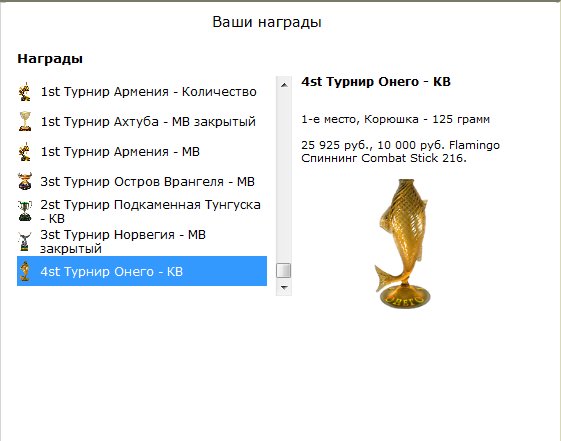Click the detail heading 4st Турнир Онего - КВ

click(x=376, y=82)
